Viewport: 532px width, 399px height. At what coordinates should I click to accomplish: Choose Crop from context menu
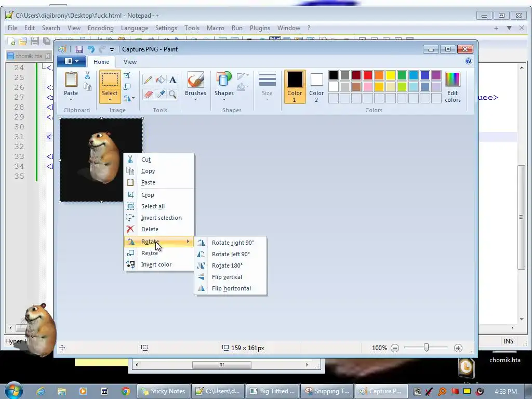pos(159,195)
